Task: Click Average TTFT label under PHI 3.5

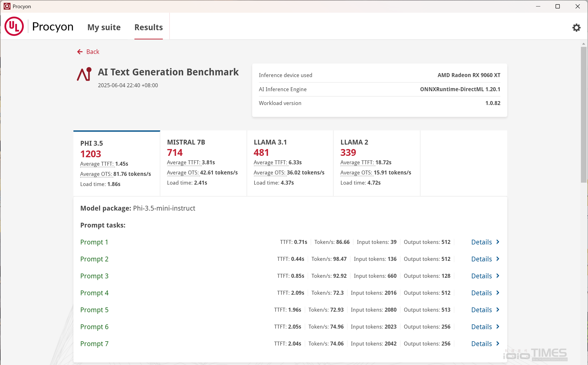Action: click(x=97, y=164)
